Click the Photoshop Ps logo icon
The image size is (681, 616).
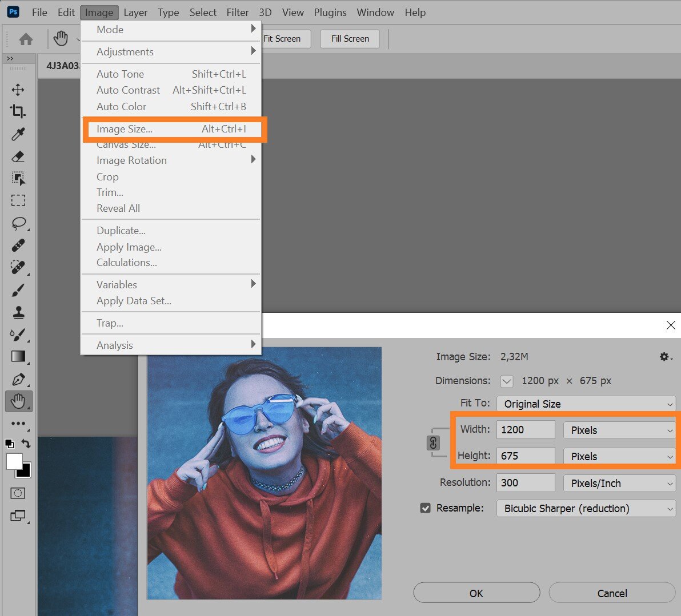pyautogui.click(x=14, y=12)
